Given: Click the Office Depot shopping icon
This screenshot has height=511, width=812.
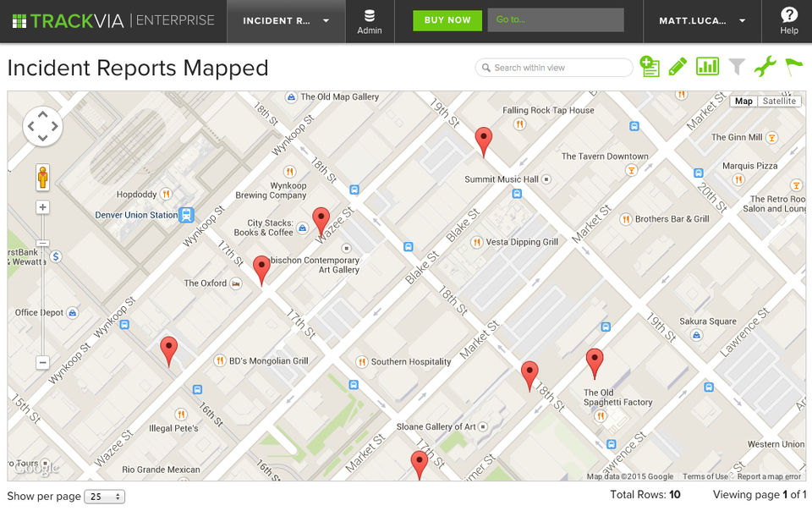Looking at the screenshot, I should point(73,313).
